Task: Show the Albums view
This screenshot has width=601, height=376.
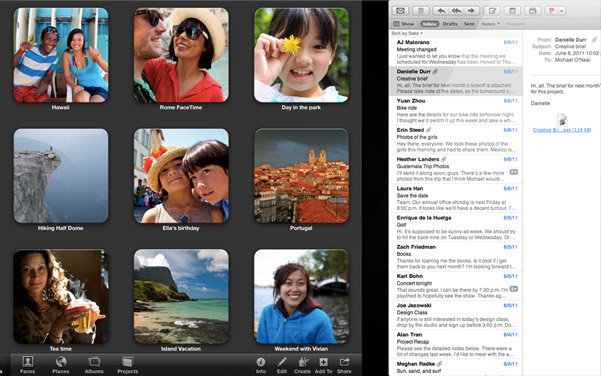Action: 94,365
